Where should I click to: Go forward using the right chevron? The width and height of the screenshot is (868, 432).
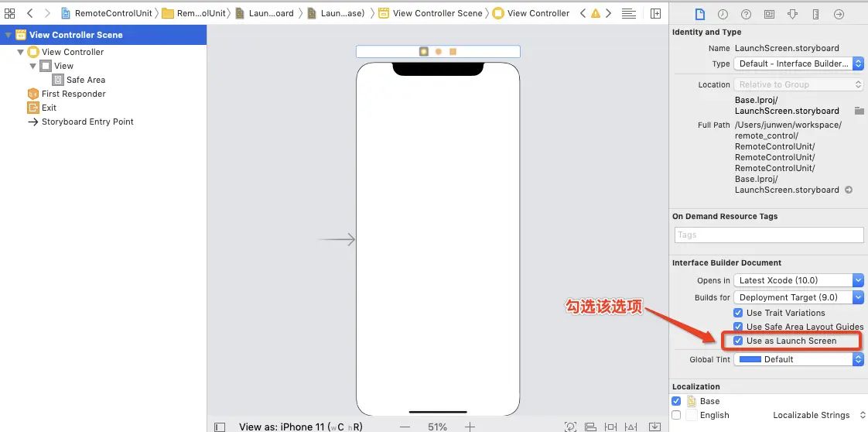pyautogui.click(x=48, y=13)
